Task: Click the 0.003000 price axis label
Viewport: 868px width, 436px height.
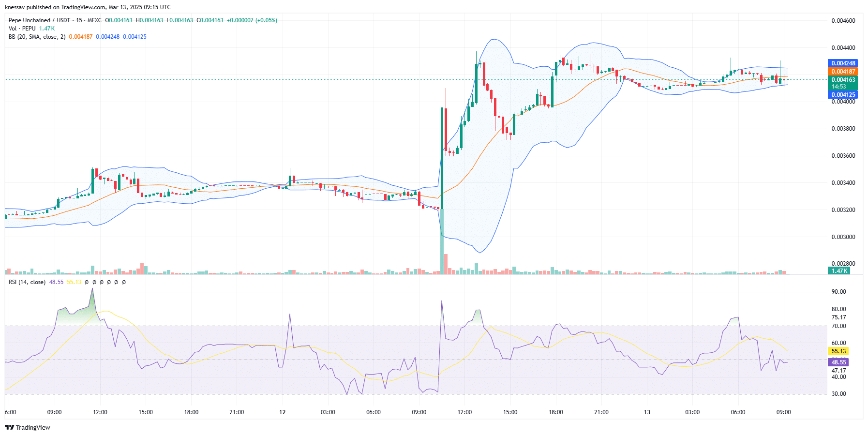Action: pos(843,237)
